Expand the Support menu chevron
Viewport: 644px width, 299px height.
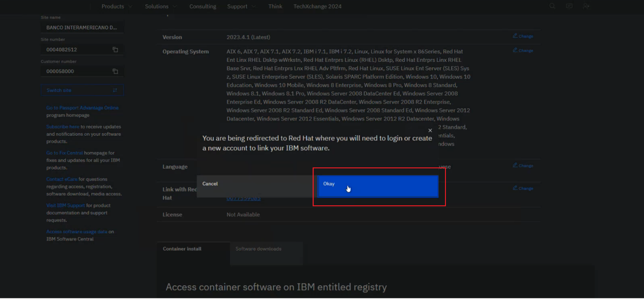pos(254,6)
